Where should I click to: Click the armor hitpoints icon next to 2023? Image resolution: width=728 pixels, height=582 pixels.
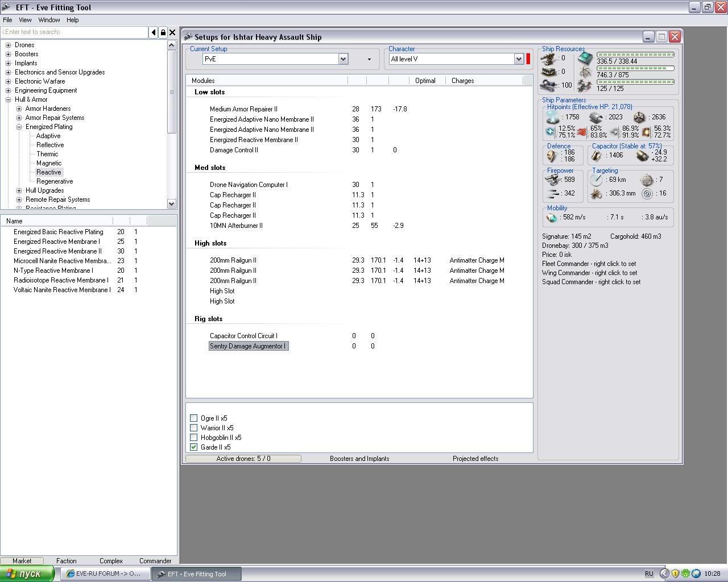coord(596,117)
